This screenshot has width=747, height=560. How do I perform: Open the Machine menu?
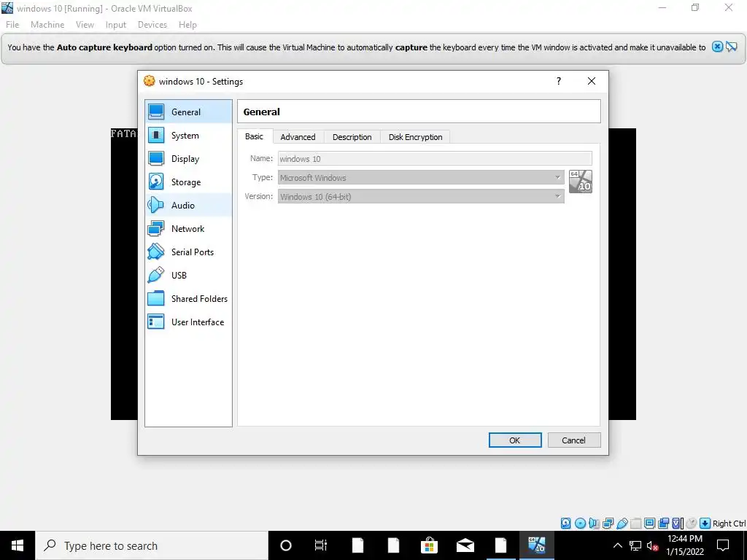pyautogui.click(x=47, y=25)
